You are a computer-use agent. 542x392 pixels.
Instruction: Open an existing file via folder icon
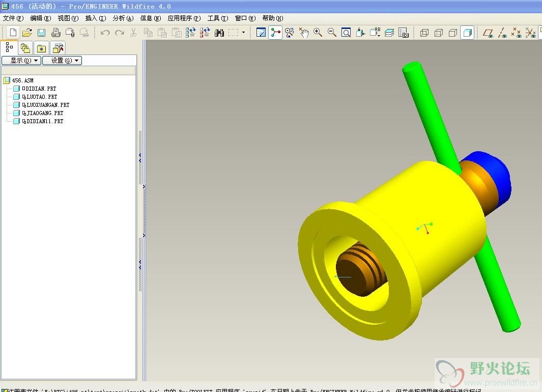(27, 33)
